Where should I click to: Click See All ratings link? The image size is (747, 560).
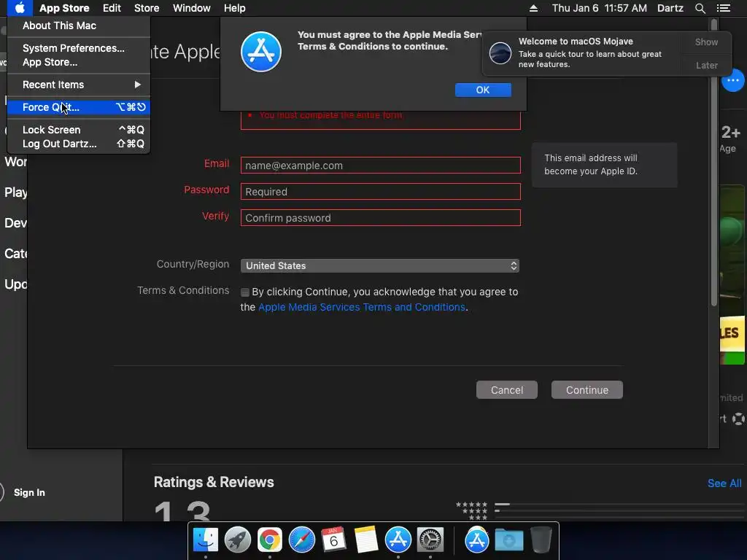[x=724, y=483]
